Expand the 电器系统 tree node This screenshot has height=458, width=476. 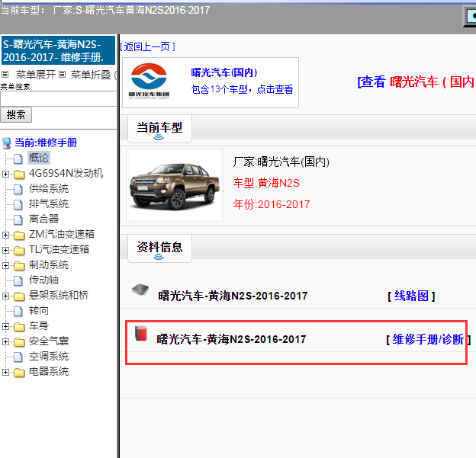5,372
